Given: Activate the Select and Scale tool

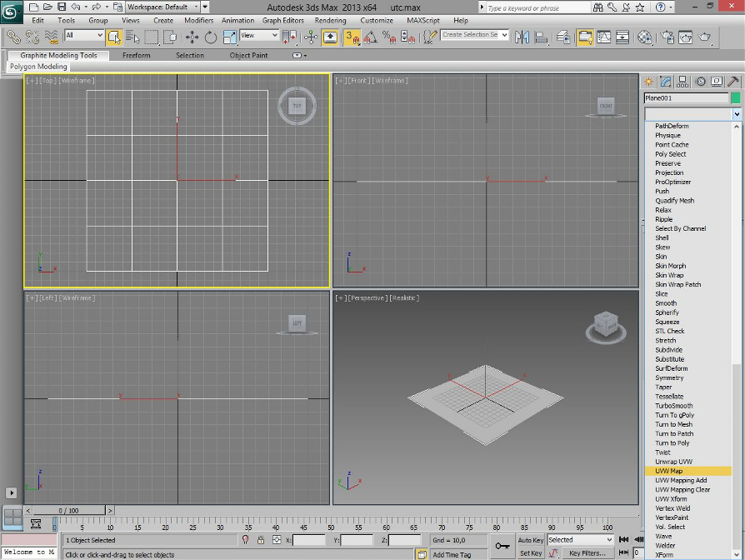Looking at the screenshot, I should 229,37.
